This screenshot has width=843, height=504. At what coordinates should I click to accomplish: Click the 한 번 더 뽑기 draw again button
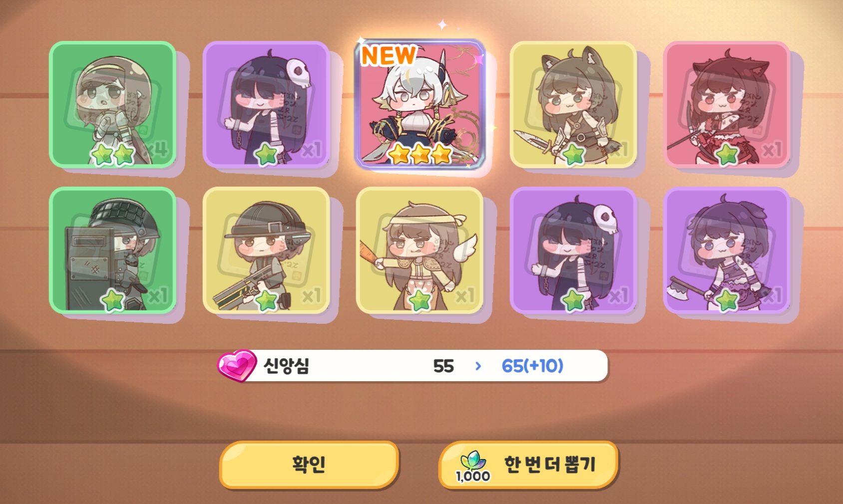coord(528,465)
